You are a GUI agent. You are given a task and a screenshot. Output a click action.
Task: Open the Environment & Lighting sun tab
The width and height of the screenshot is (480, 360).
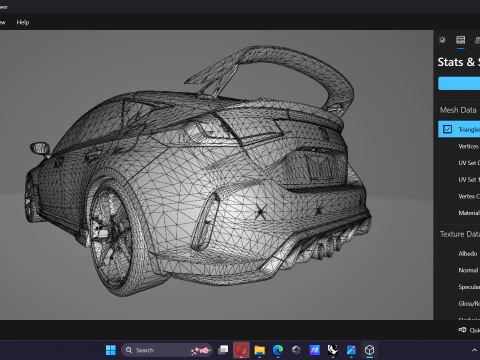(x=442, y=40)
